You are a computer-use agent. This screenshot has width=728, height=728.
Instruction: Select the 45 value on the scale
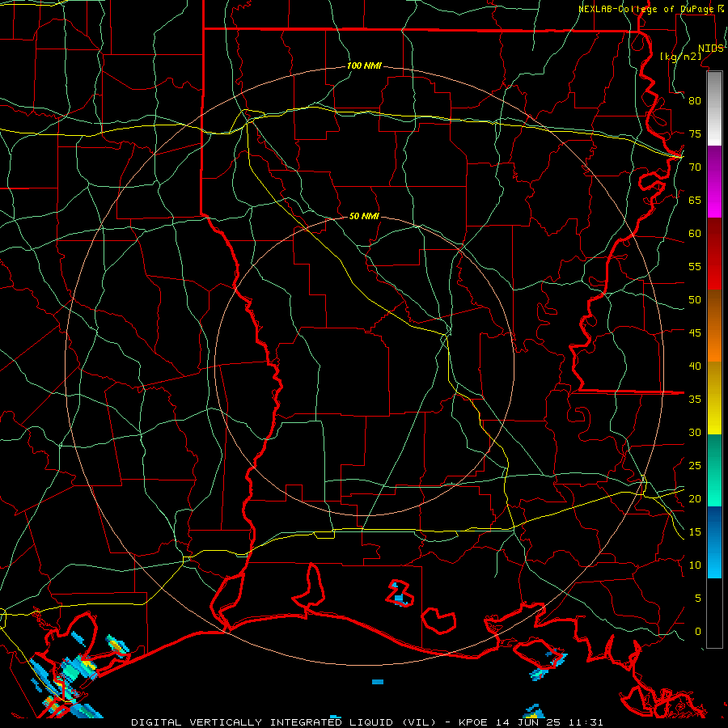pyautogui.click(x=695, y=333)
